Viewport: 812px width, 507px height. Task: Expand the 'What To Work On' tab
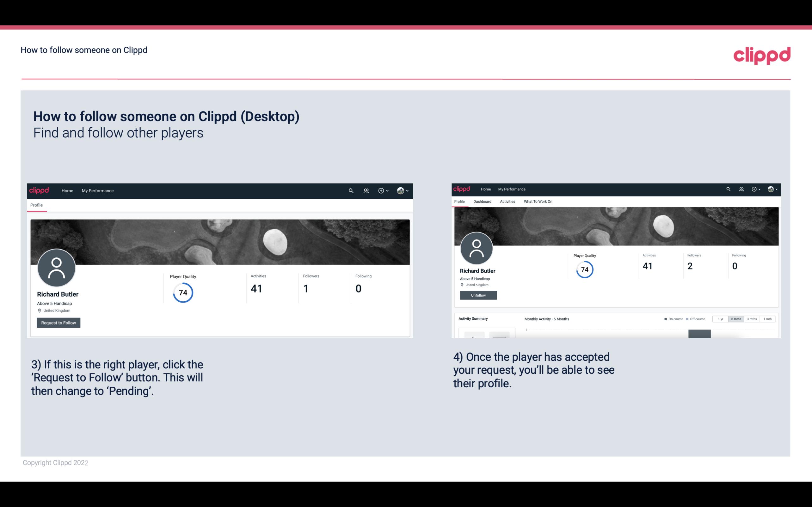coord(538,202)
